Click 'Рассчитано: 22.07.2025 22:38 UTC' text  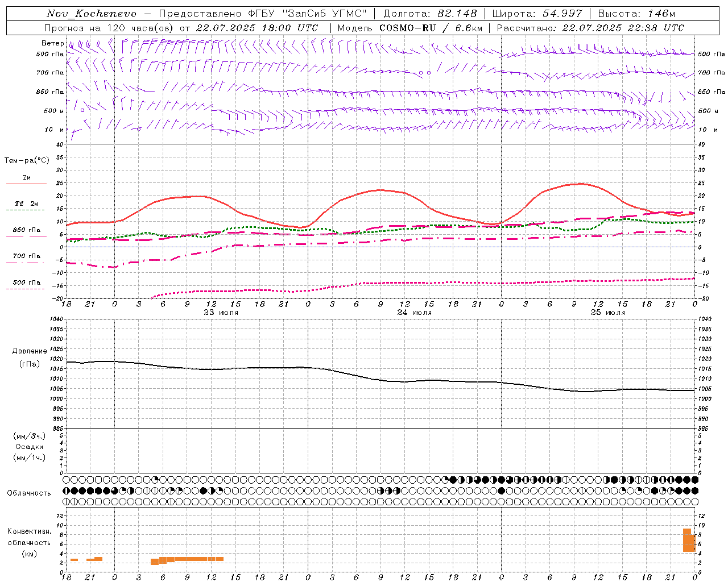pyautogui.click(x=590, y=28)
